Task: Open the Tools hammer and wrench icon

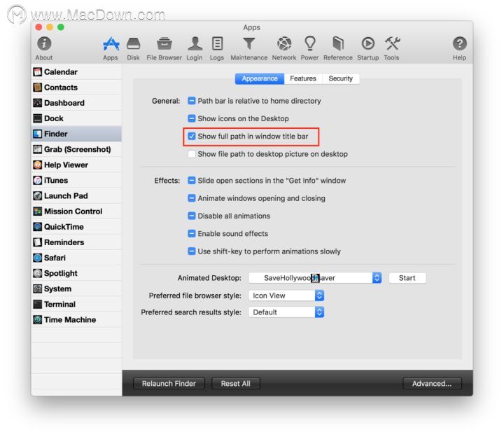Action: [392, 43]
